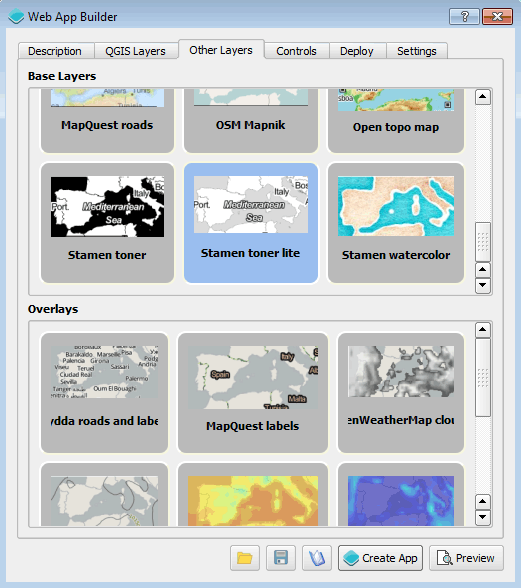This screenshot has width=521, height=588.
Task: Enable the Stamen watercolor base layer
Action: coord(396,223)
